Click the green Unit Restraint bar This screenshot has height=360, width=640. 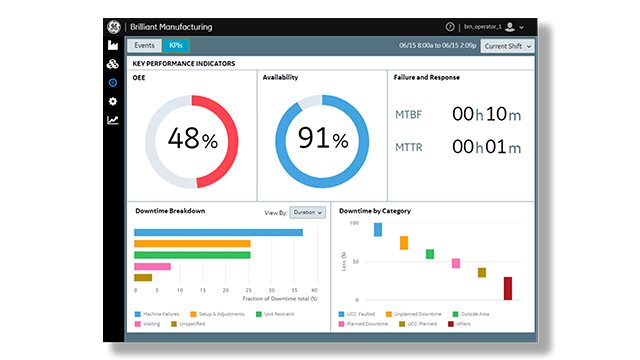point(192,255)
